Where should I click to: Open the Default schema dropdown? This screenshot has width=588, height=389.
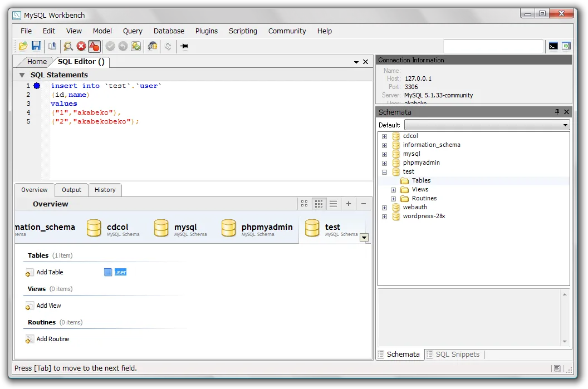[x=565, y=125]
